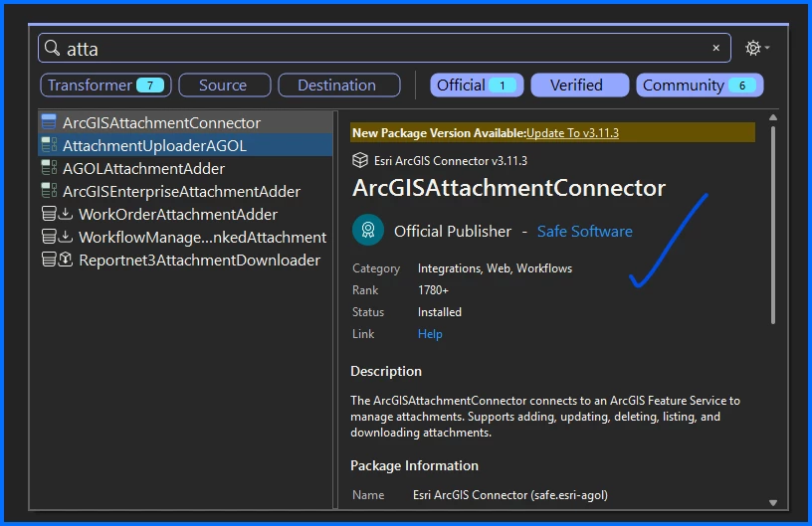Toggle the Official filter
The height and width of the screenshot is (526, 812).
coord(477,85)
